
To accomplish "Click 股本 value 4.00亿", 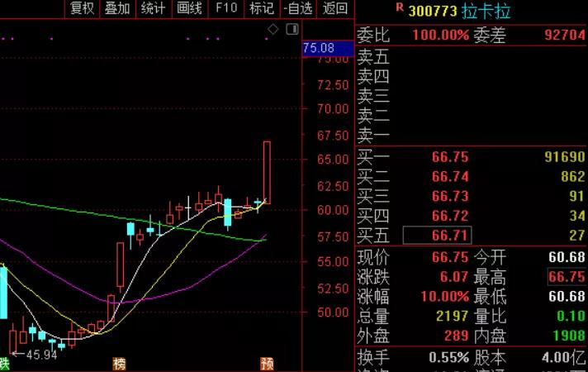I will pyautogui.click(x=563, y=358).
